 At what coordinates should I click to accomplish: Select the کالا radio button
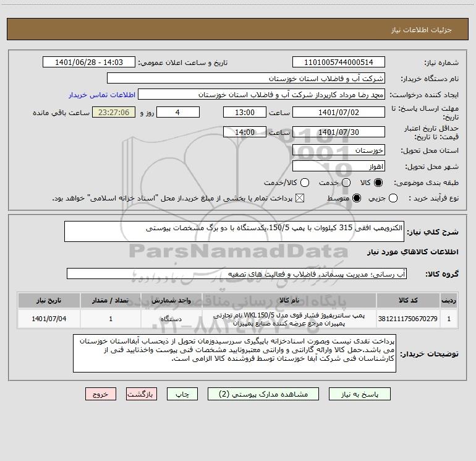[378, 183]
